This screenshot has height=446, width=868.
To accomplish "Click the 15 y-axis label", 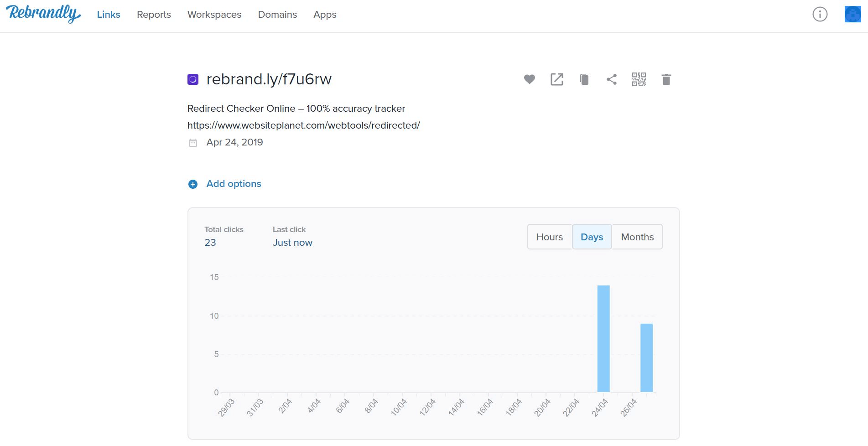I will pos(214,277).
